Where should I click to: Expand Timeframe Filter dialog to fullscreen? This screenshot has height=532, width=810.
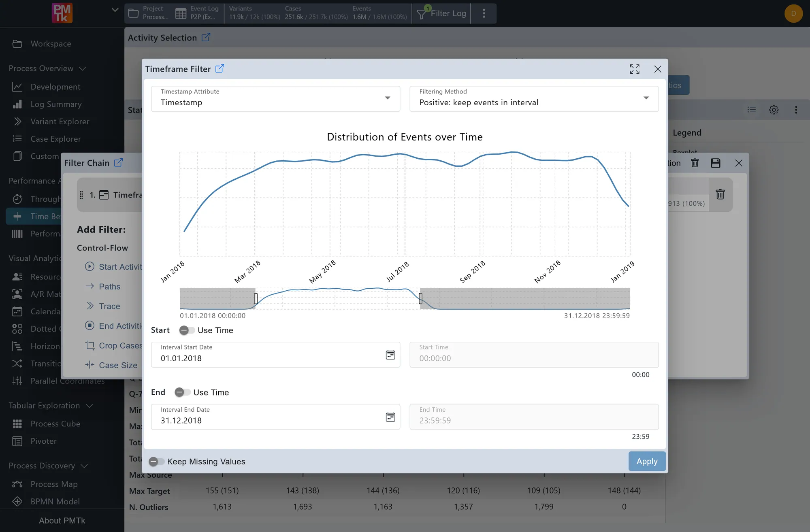635,69
